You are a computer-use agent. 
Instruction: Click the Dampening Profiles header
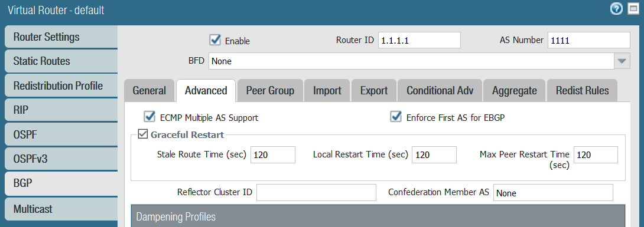pyautogui.click(x=378, y=216)
